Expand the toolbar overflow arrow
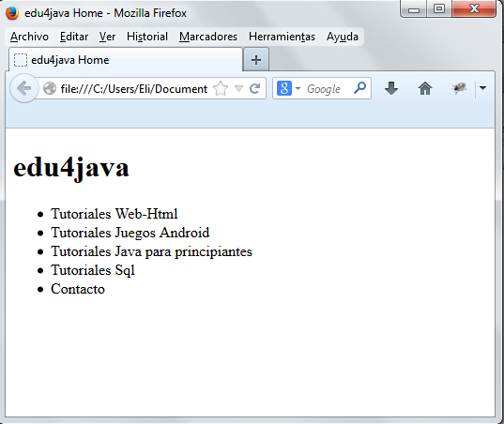The width and height of the screenshot is (504, 424). point(482,88)
